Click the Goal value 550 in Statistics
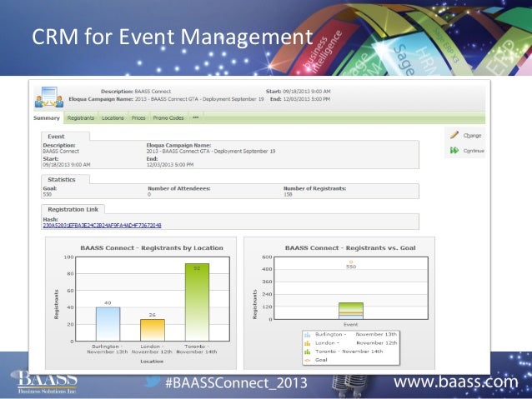 [48, 195]
